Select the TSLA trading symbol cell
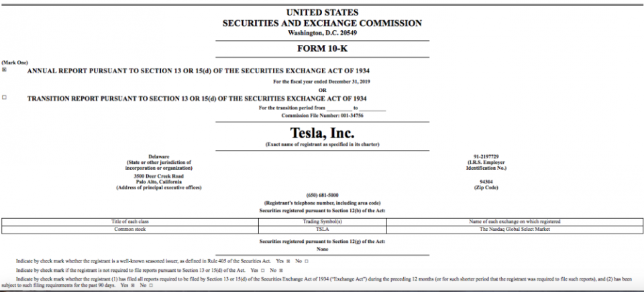Image resolution: width=644 pixels, height=292 pixels. 322,229
